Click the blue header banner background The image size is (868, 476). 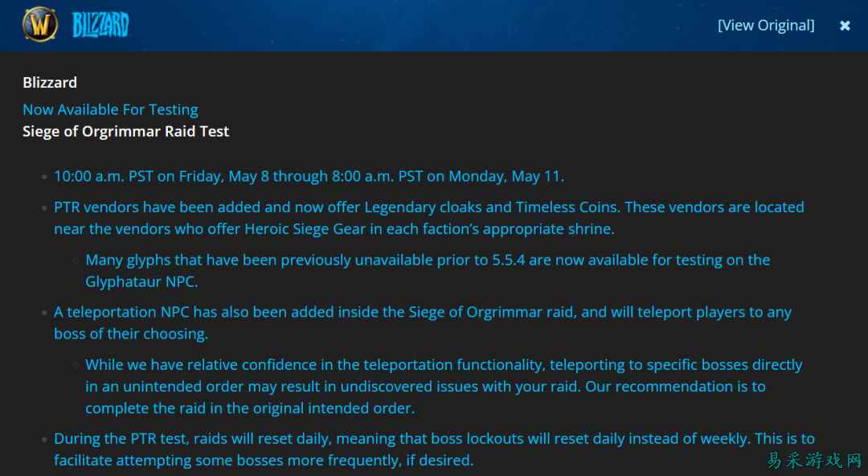[420, 26]
